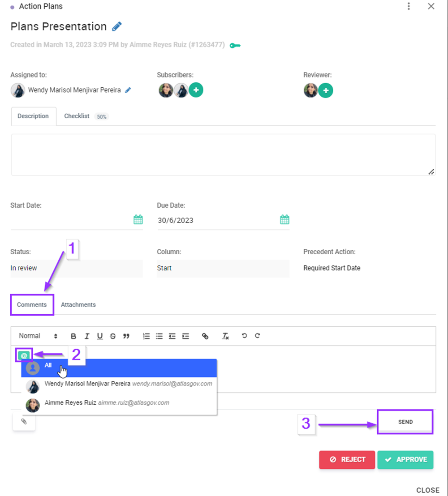Switch to the Checklist tab
448x496 pixels.
(x=77, y=116)
